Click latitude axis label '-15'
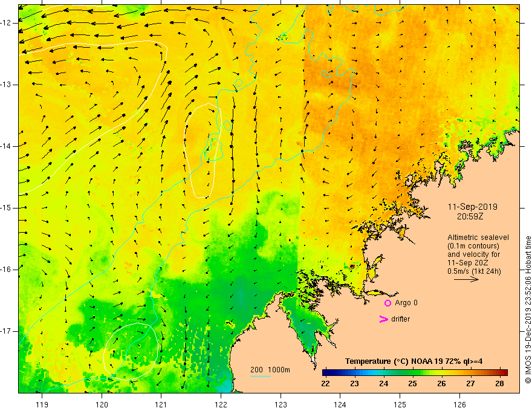Image resolution: width=532 pixels, height=411 pixels. (7, 208)
